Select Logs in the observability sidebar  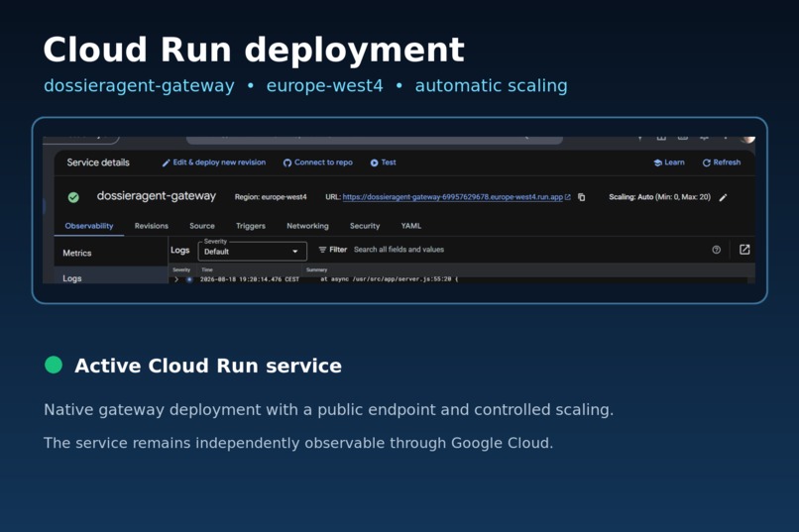tap(111, 276)
